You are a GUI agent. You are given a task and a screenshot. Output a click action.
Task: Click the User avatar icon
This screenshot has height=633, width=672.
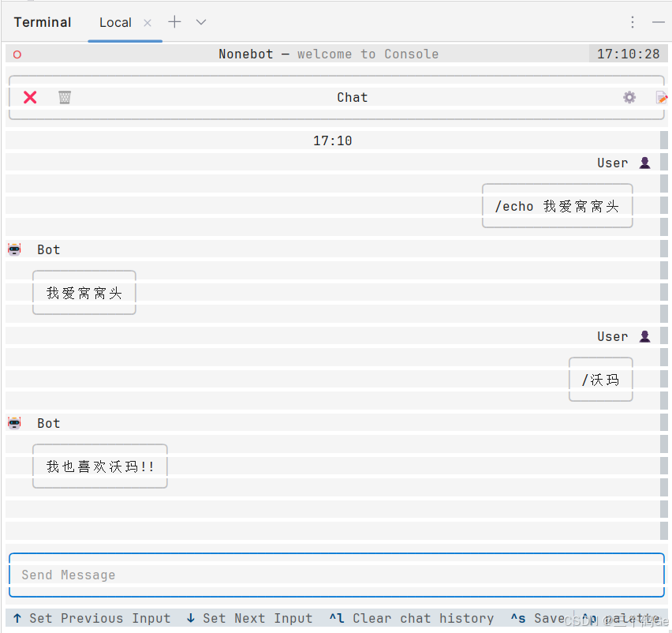point(644,163)
